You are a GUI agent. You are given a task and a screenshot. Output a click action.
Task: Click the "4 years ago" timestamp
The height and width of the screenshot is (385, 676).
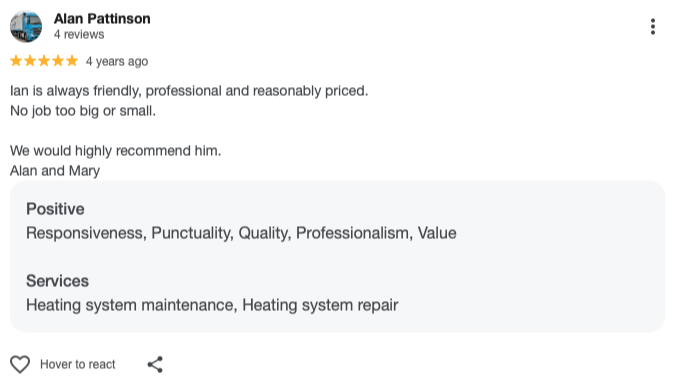[x=117, y=61]
